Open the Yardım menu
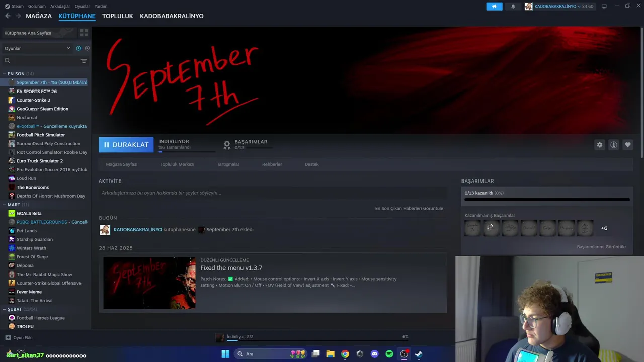The width and height of the screenshot is (644, 362). 101,6
